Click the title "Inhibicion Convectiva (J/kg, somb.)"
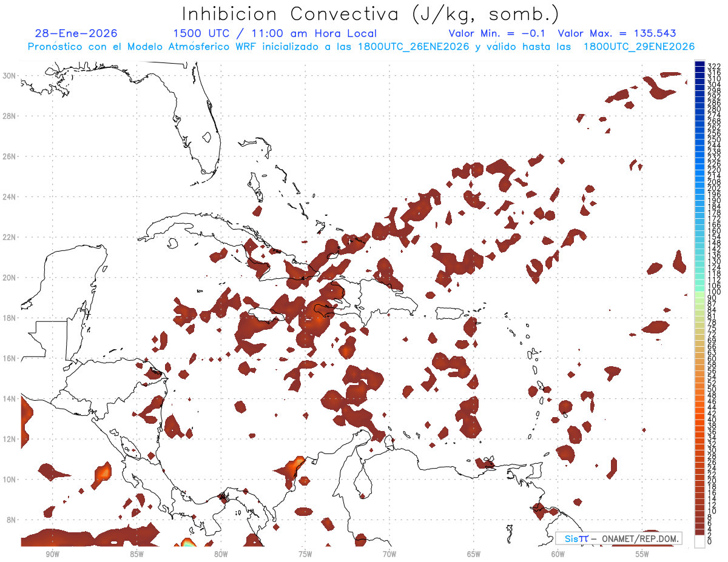Viewport: 728px width, 562px height. tap(371, 15)
